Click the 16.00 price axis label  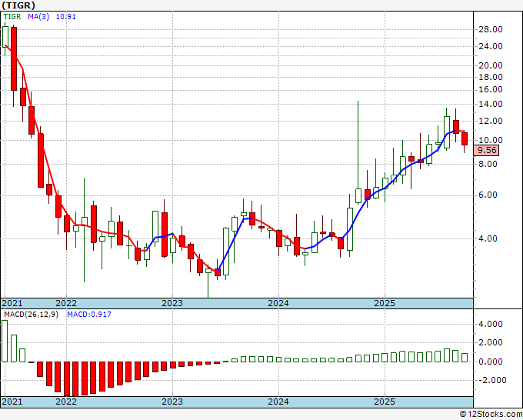(x=491, y=89)
